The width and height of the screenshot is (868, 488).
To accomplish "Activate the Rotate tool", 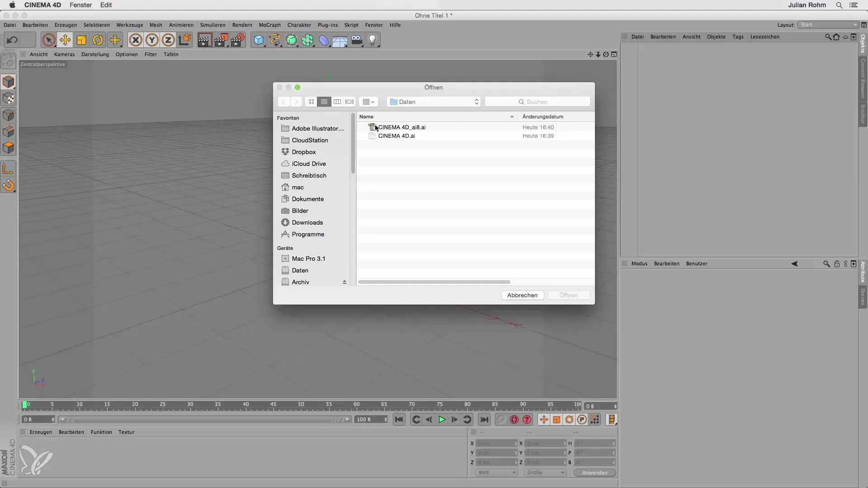I will (x=98, y=40).
